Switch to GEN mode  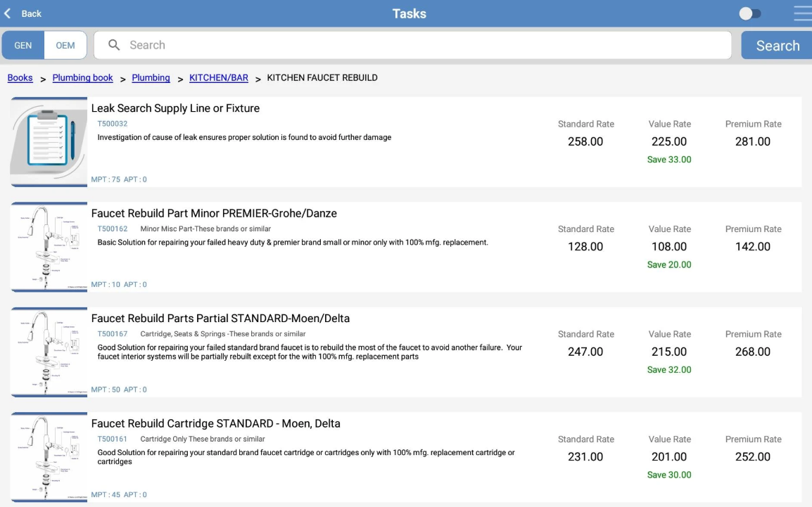23,45
